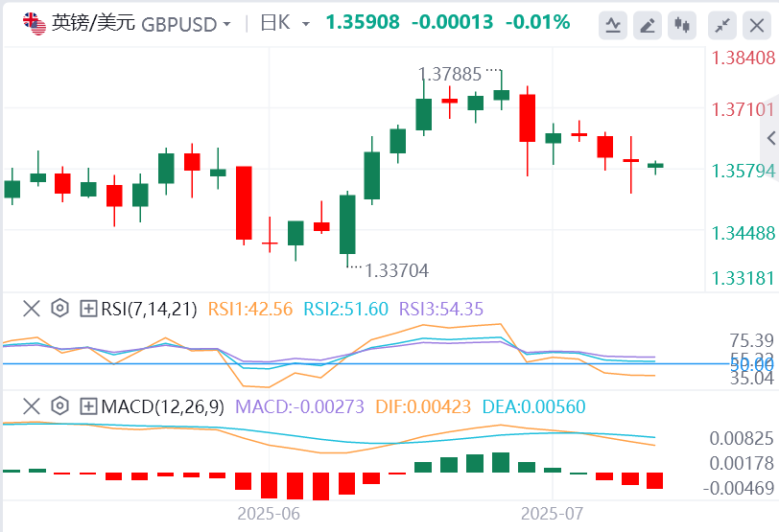Click the 1.37101 price axis label
The width and height of the screenshot is (779, 532).
click(744, 109)
